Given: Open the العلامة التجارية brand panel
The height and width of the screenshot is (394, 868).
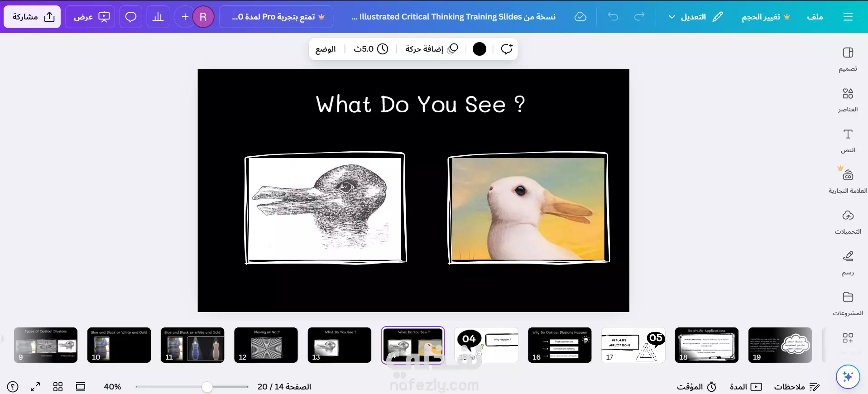Looking at the screenshot, I should pyautogui.click(x=848, y=181).
